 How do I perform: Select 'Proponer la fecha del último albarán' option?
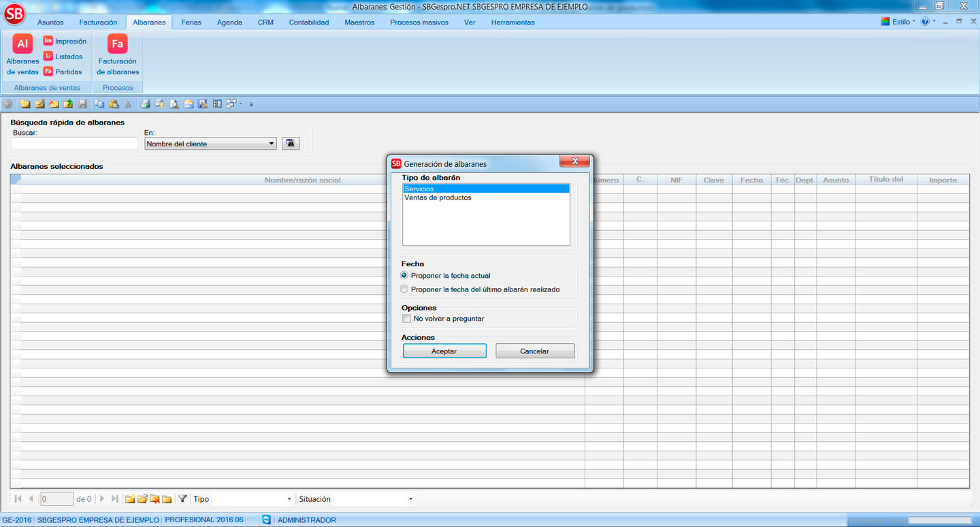(405, 289)
